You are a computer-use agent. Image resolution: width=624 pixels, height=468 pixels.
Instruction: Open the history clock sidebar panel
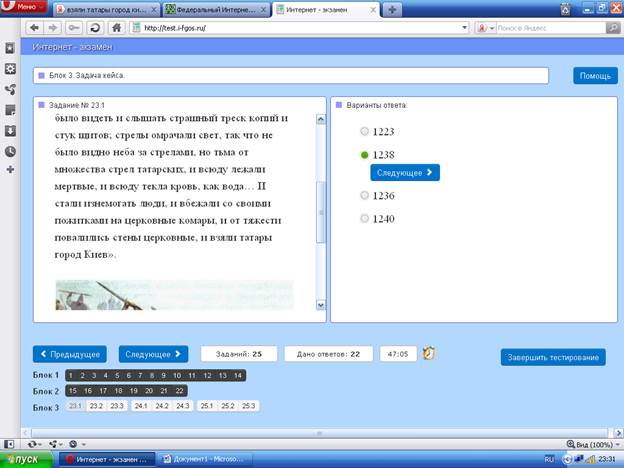point(10,151)
